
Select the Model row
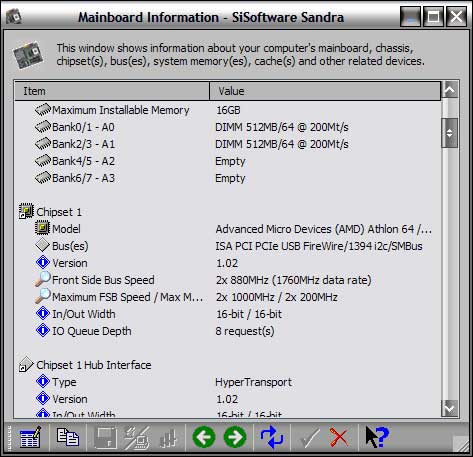[228, 229]
